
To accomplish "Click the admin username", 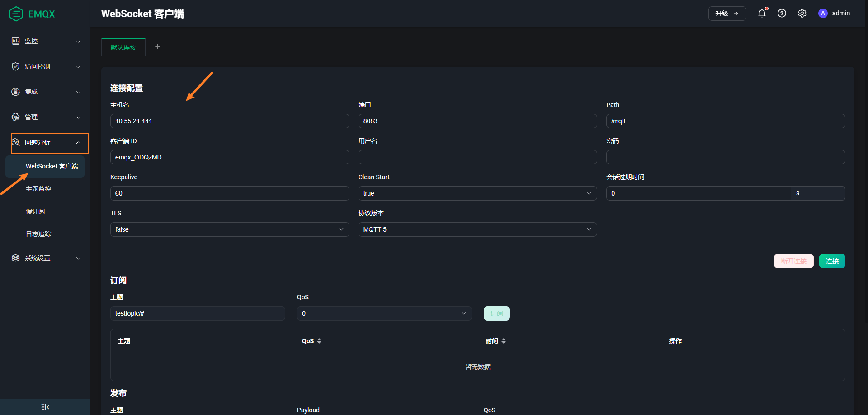I will tap(841, 13).
